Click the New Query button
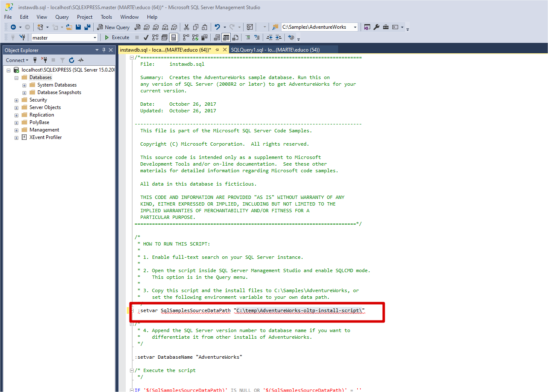Screen dimensions: 548x392 pyautogui.click(x=113, y=27)
